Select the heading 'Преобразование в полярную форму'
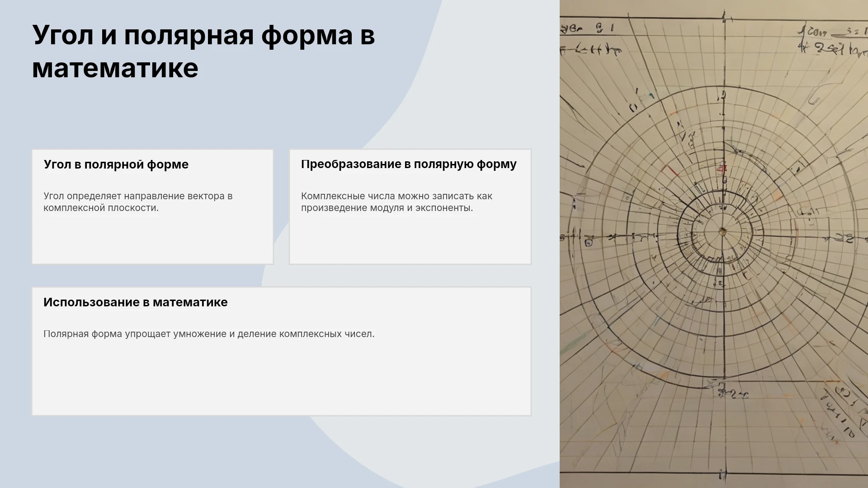Screen dimensions: 868x488 [x=409, y=164]
